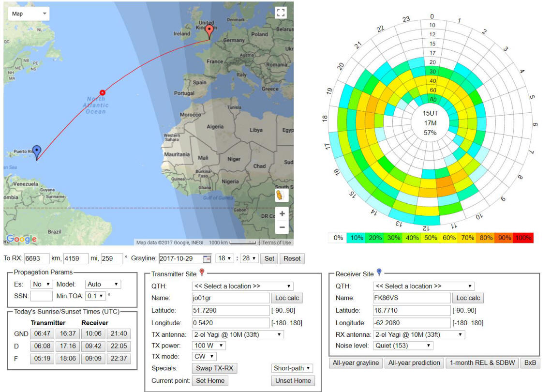Open the TX mode CW dropdown
The width and height of the screenshot is (551, 392).
[x=204, y=357]
